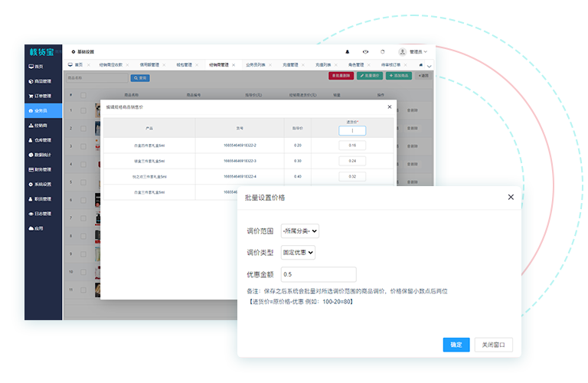This screenshot has width=588, height=383.
Task: Open 应用 cloud item in sidebar
Action: pos(37,228)
